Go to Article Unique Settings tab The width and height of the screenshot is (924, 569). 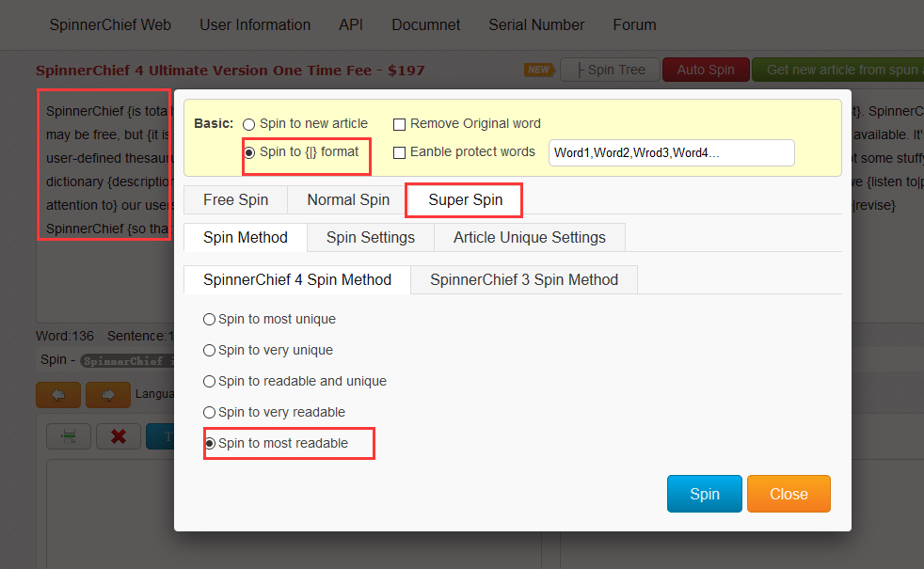[530, 237]
